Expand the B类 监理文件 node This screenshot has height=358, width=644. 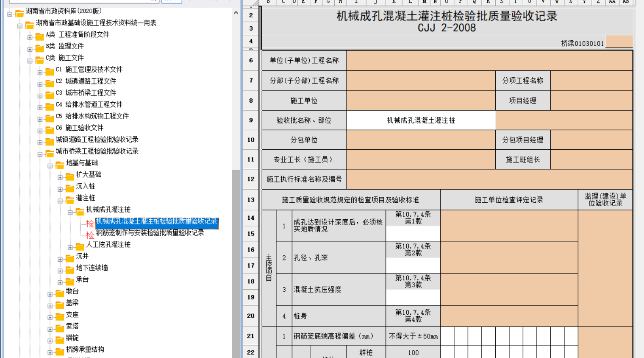tap(30, 49)
